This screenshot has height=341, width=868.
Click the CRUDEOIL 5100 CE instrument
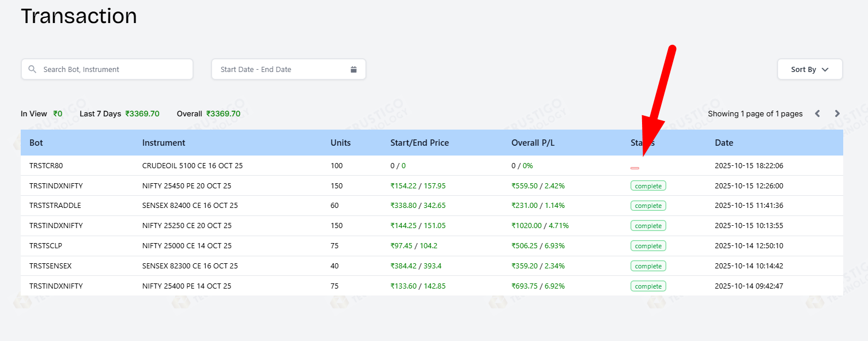193,166
